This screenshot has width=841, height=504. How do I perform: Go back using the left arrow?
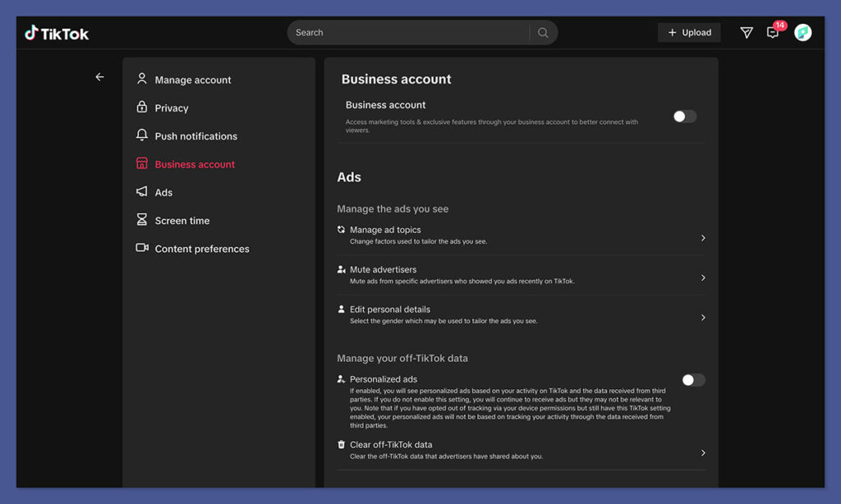[x=99, y=77]
